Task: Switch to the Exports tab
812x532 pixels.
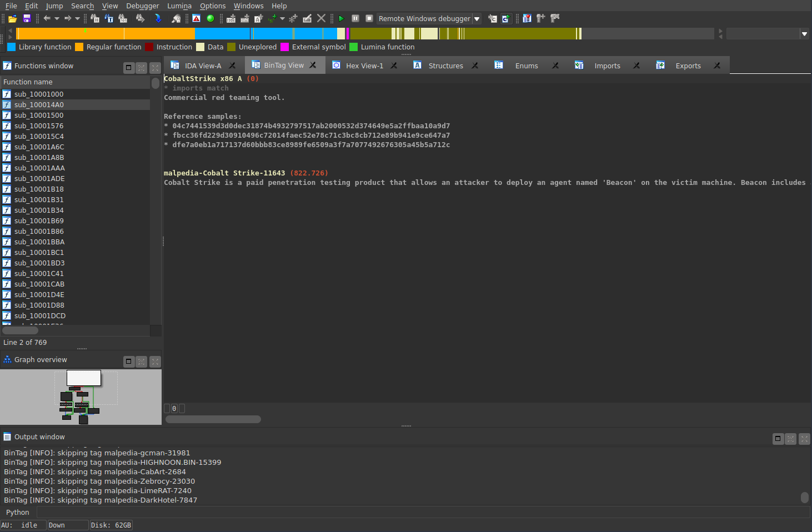Action: tap(688, 66)
